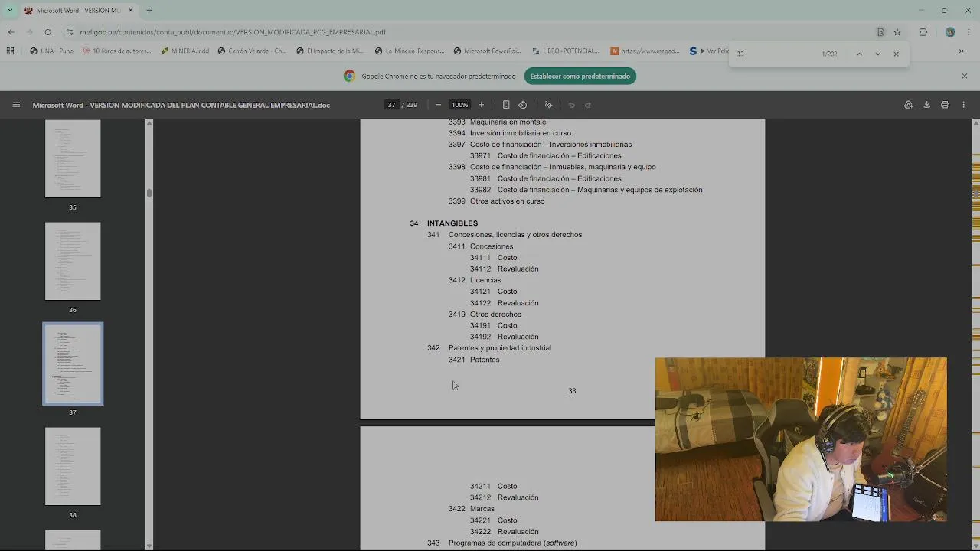Click the 34 INTANGIBLES heading text

[x=444, y=223]
